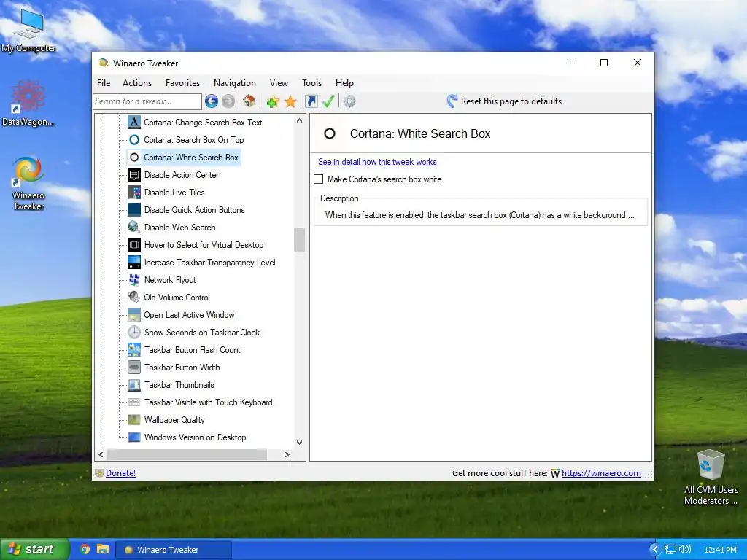Select Taskbar Button Flash Count
The height and width of the screenshot is (560, 747).
click(192, 350)
